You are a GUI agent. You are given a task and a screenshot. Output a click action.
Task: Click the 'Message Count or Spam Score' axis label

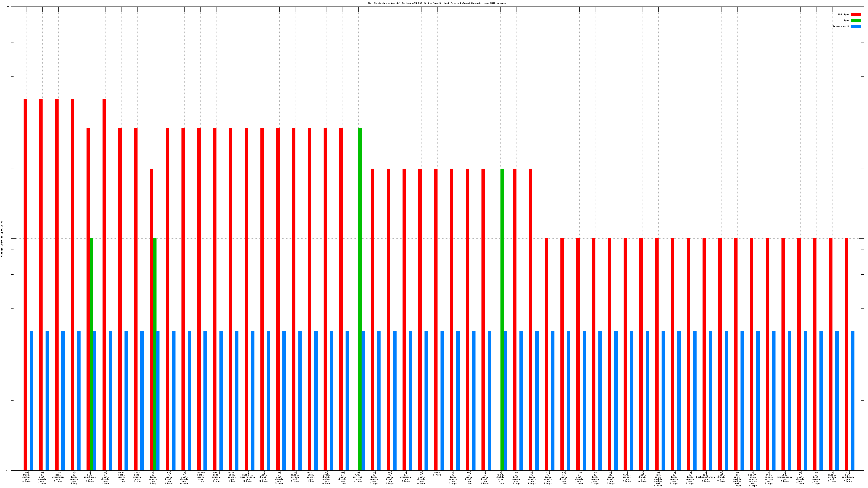(x=2, y=239)
